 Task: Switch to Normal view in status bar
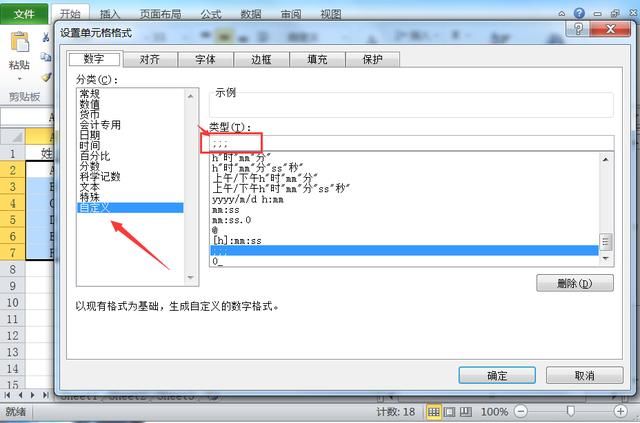coord(433,412)
